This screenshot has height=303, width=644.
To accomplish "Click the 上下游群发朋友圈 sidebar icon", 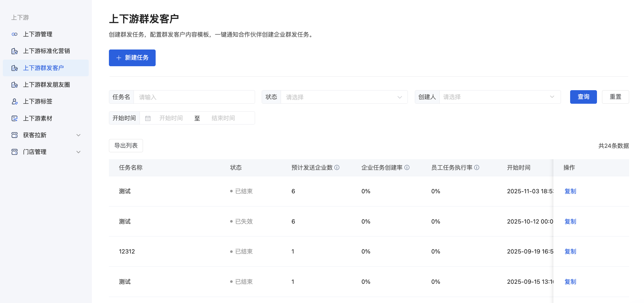I will point(15,85).
